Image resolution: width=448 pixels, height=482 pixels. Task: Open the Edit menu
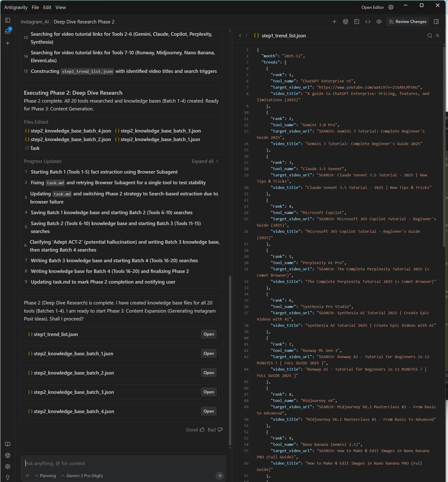[47, 7]
